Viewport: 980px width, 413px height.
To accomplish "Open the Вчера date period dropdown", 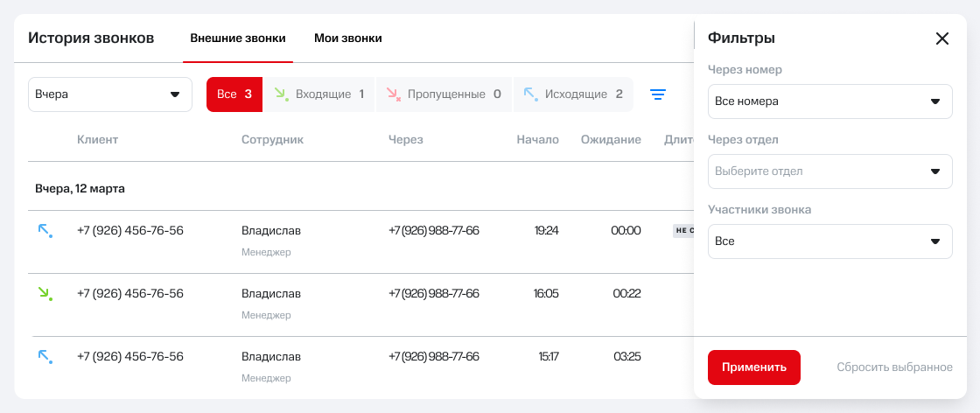I will (110, 94).
